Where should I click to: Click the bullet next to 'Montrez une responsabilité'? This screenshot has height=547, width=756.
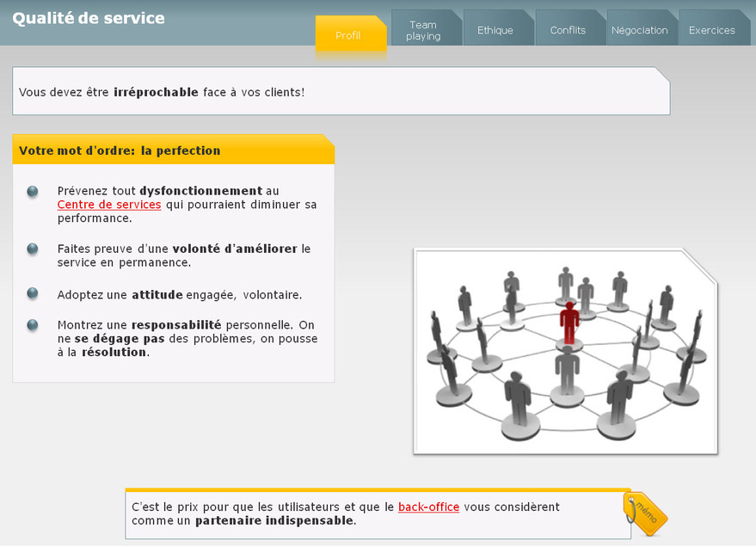tap(33, 325)
